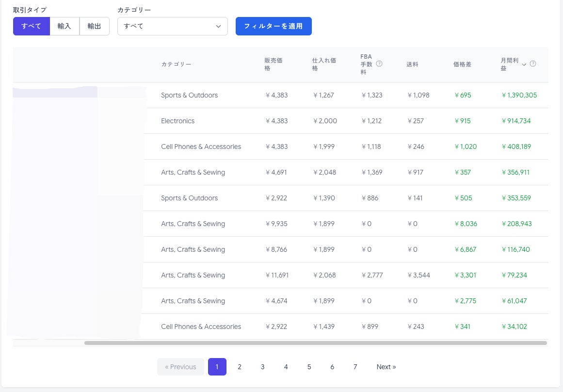
Task: Click the 販売価格 column header
Action: click(273, 65)
